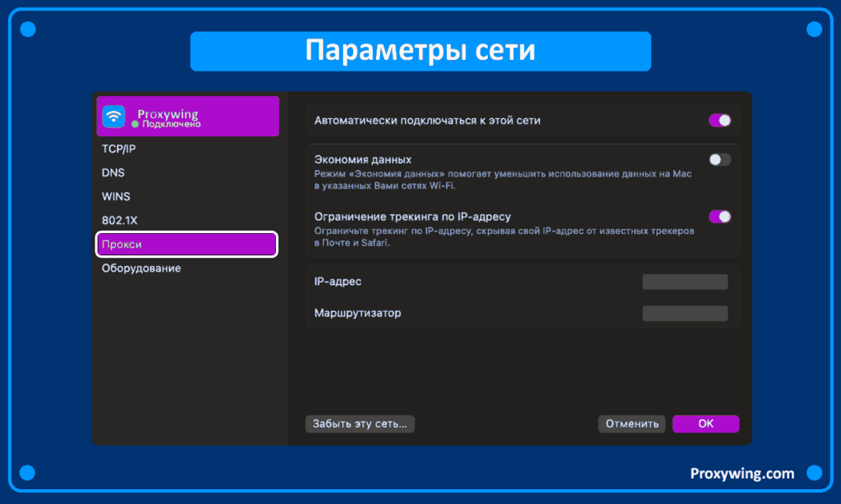
Task: Confirm with the OK button
Action: pos(705,424)
